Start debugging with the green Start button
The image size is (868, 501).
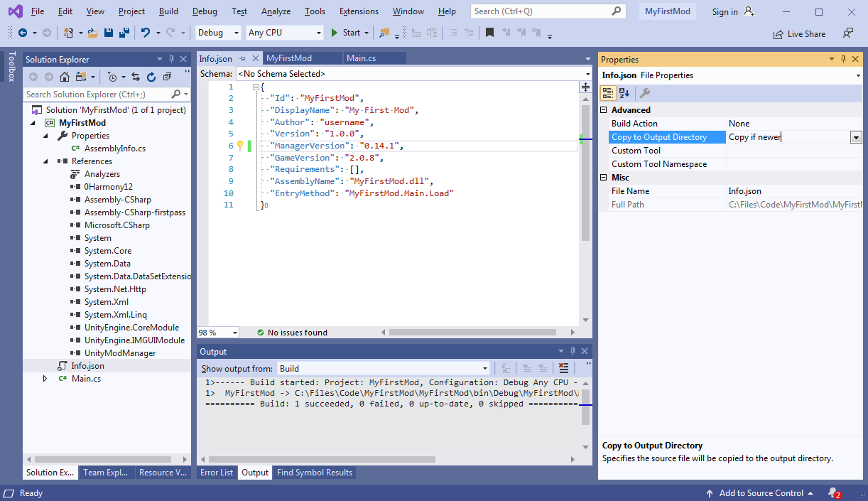(346, 33)
